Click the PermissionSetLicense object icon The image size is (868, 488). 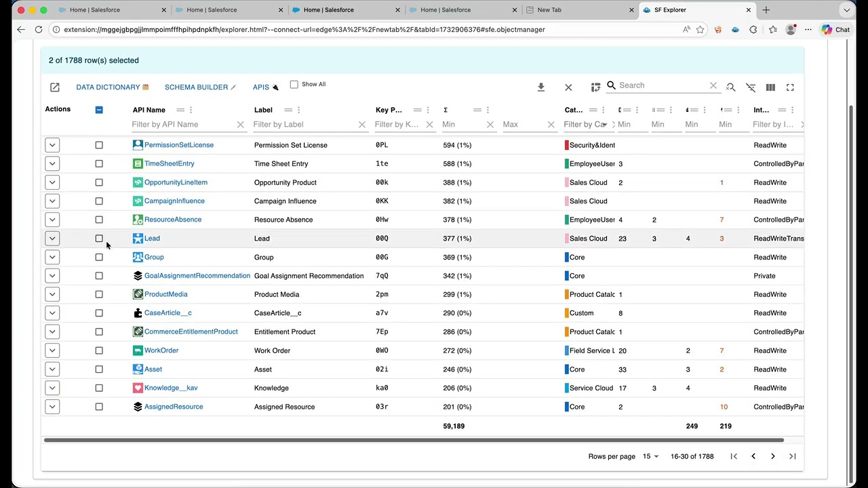[138, 145]
